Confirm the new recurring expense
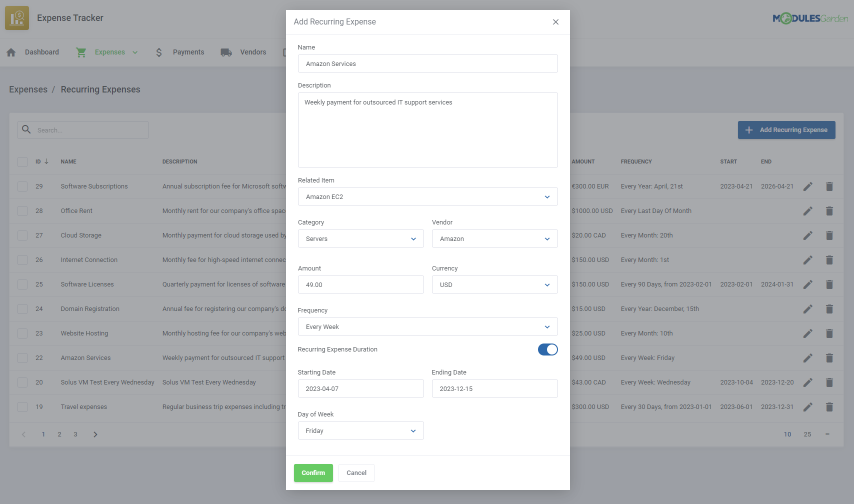Screen dimensions: 854x504 coord(313,472)
